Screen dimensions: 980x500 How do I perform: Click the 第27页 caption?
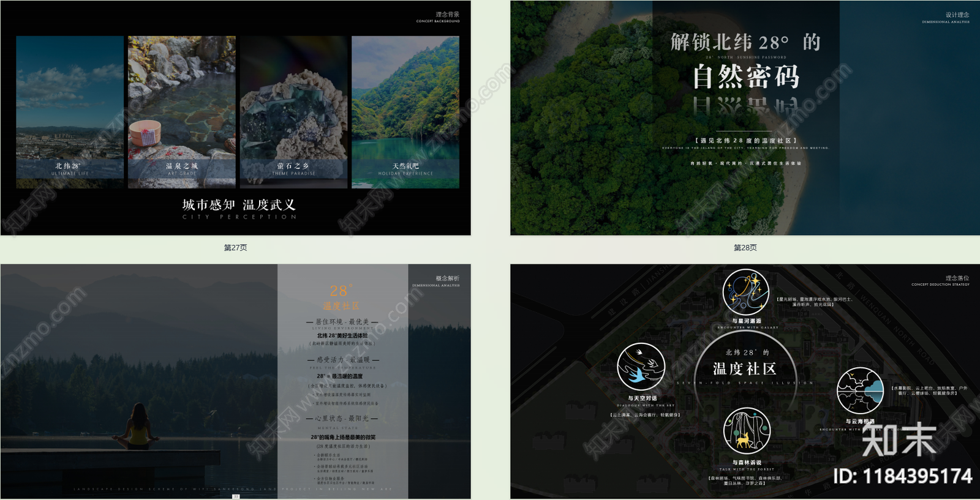point(235,248)
